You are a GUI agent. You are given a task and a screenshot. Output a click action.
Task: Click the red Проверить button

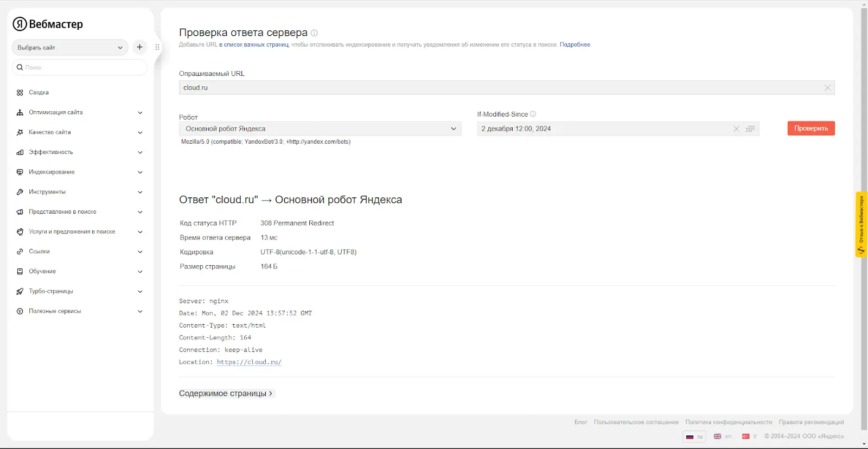pos(811,129)
